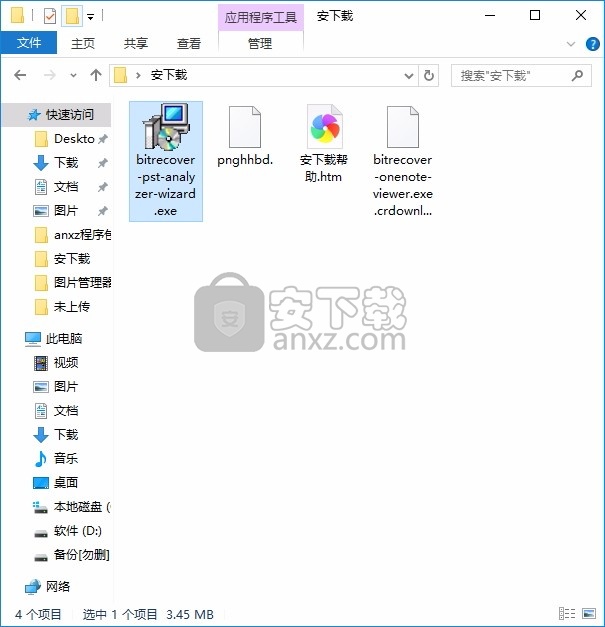Screen dimensions: 605x627
Task: Switch to 查看 ribbon tab
Action: coord(189,43)
